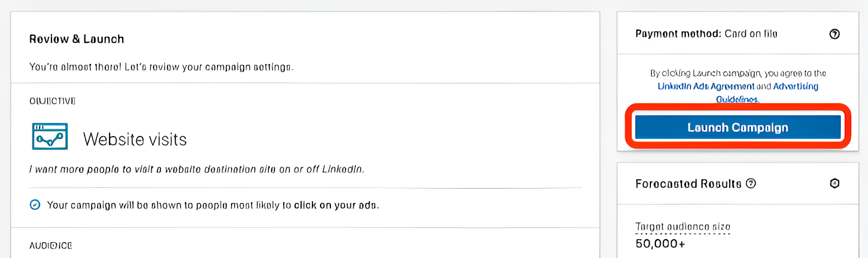This screenshot has width=868, height=258.
Task: Click the Payment method help icon
Action: [x=834, y=34]
